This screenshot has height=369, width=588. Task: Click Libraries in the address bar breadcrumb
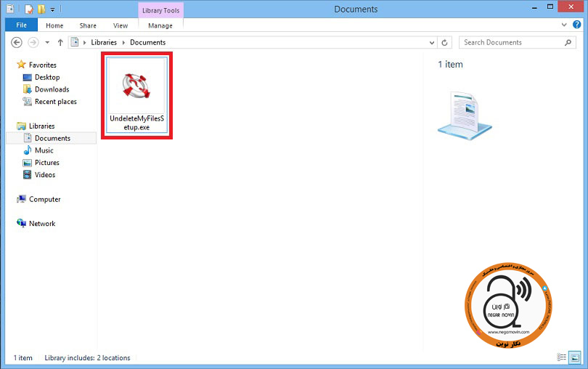[104, 42]
